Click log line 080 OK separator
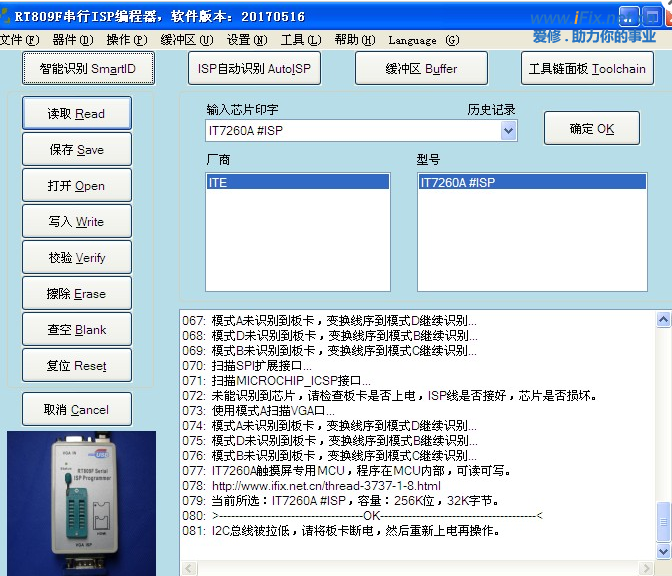 click(x=363, y=516)
